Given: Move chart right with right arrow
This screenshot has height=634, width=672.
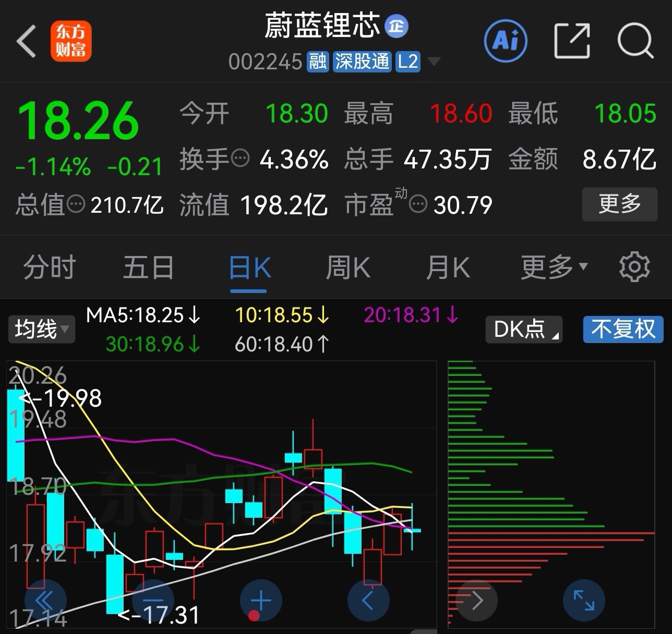Looking at the screenshot, I should pos(476,600).
